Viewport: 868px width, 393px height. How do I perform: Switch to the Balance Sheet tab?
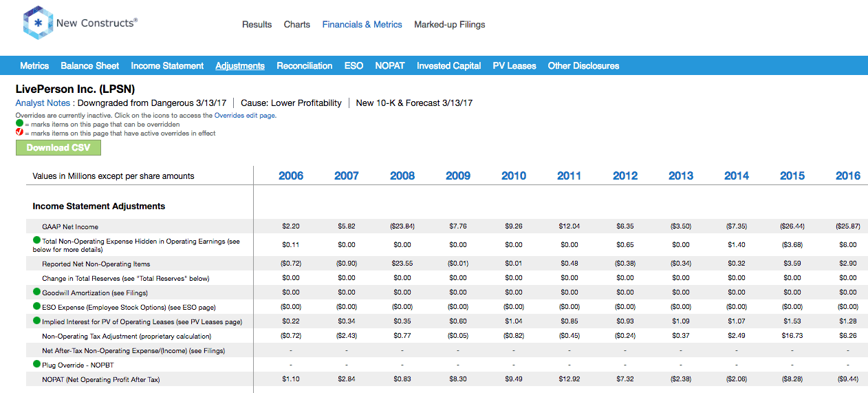click(x=90, y=66)
